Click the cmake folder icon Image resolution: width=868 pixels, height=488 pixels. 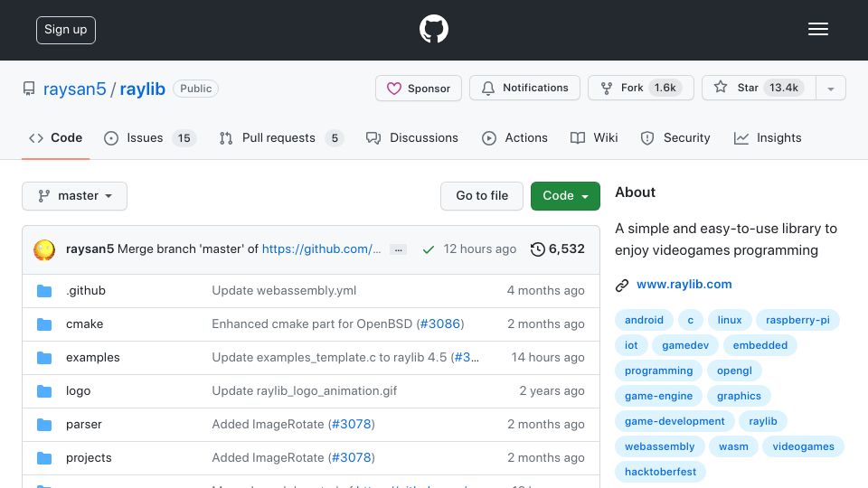pyautogui.click(x=44, y=324)
